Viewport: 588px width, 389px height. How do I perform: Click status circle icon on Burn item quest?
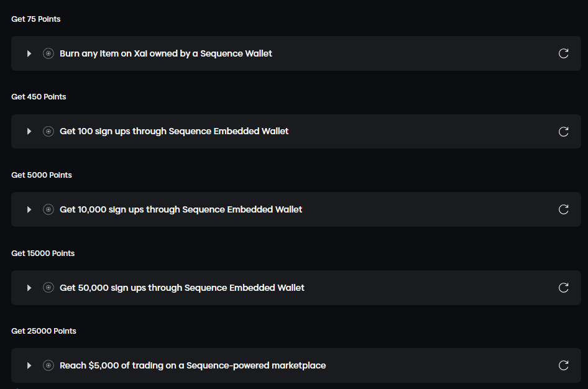point(48,53)
